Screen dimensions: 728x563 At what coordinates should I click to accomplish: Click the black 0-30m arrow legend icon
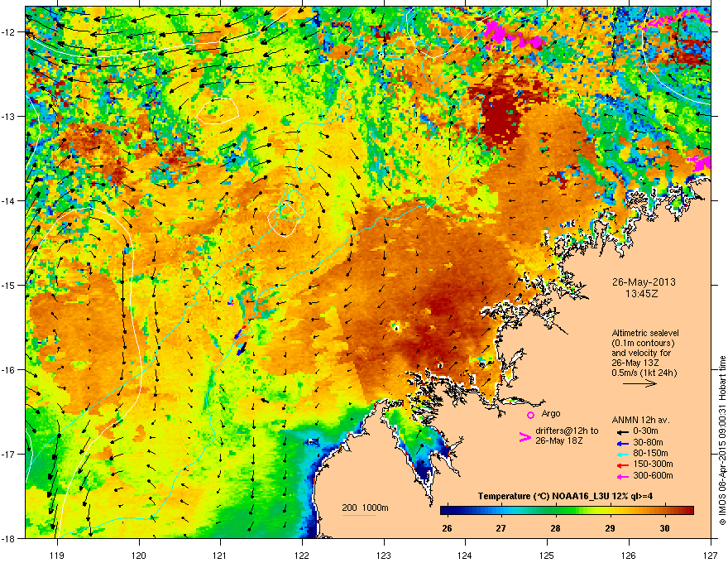623,432
